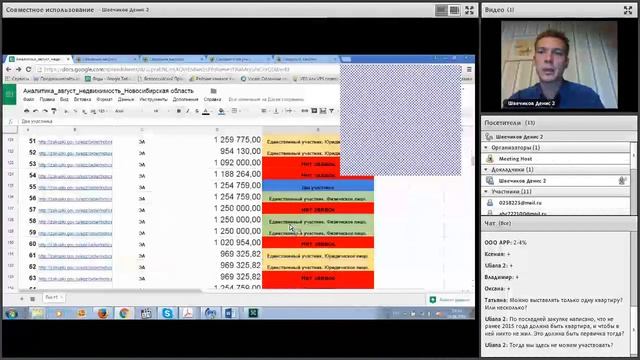Viewport: 640px width, 360px height.
Task: Open Chrome from the taskbar
Action: click(x=124, y=313)
